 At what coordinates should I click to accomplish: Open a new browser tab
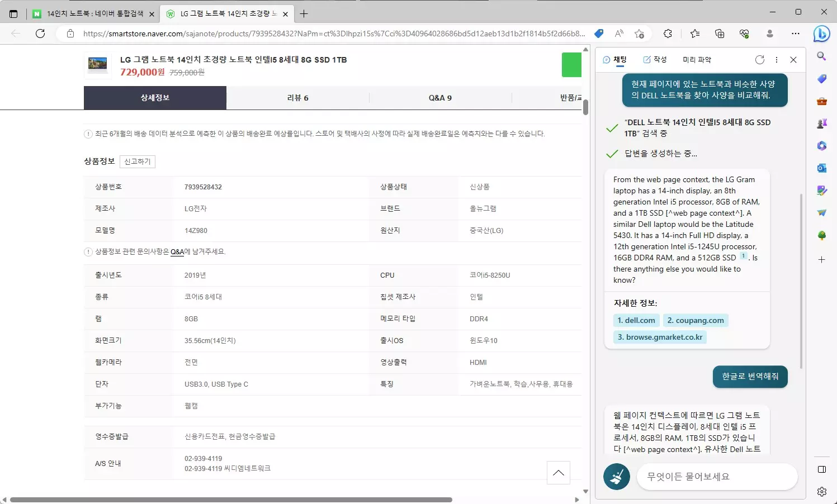point(304,13)
